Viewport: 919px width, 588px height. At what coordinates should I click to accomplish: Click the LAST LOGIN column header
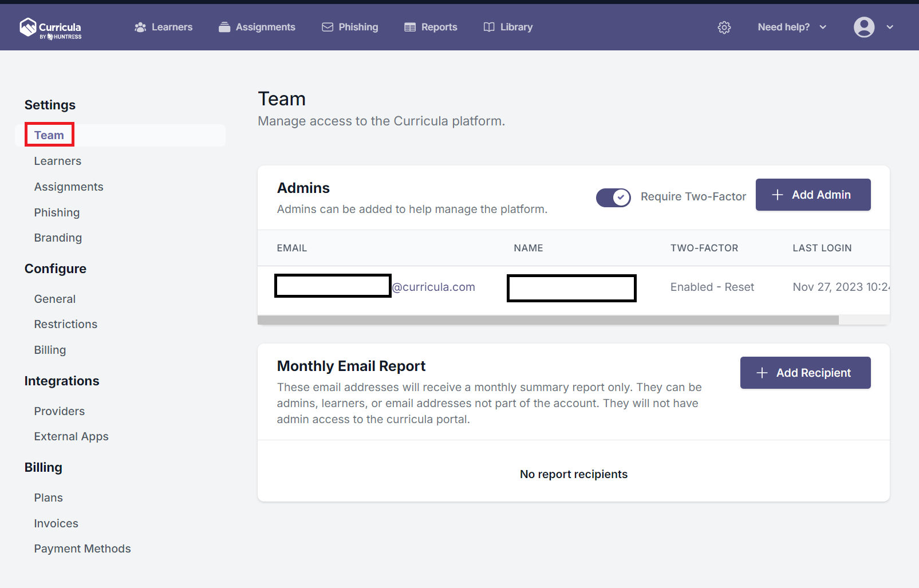coord(822,248)
